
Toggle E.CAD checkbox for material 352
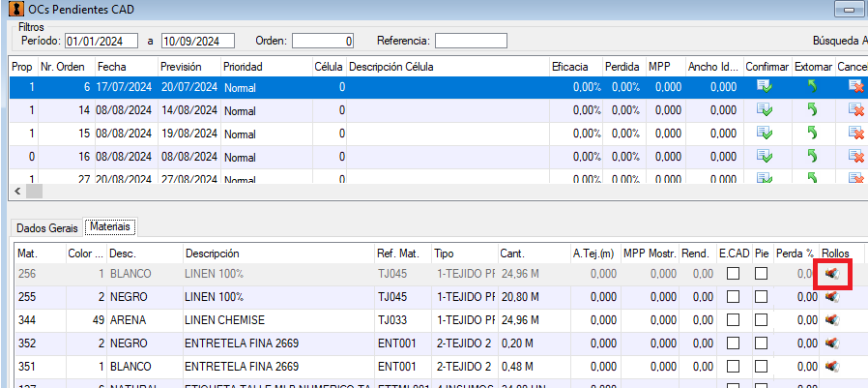click(x=733, y=343)
